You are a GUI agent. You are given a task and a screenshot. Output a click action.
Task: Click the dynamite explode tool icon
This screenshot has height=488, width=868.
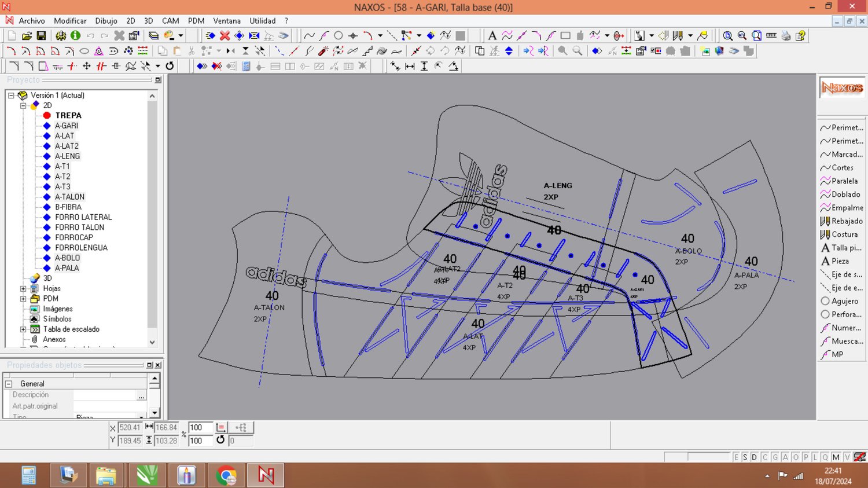(323, 51)
